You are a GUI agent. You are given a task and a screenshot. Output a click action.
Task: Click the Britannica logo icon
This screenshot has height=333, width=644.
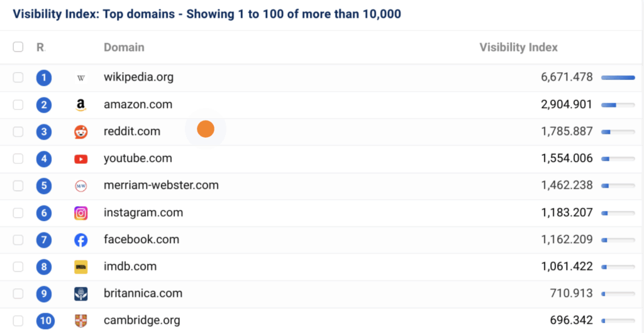pyautogui.click(x=80, y=294)
